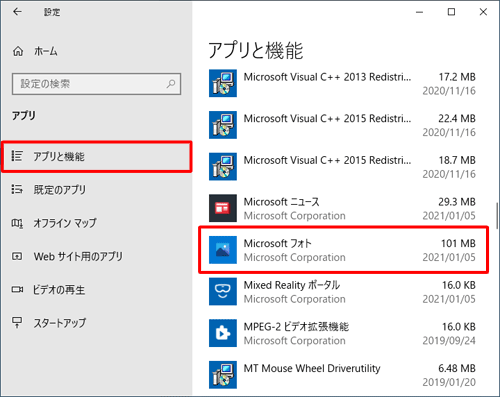
Task: Click the MT Mouse Wheel Driverutility icon
Action: click(x=223, y=375)
